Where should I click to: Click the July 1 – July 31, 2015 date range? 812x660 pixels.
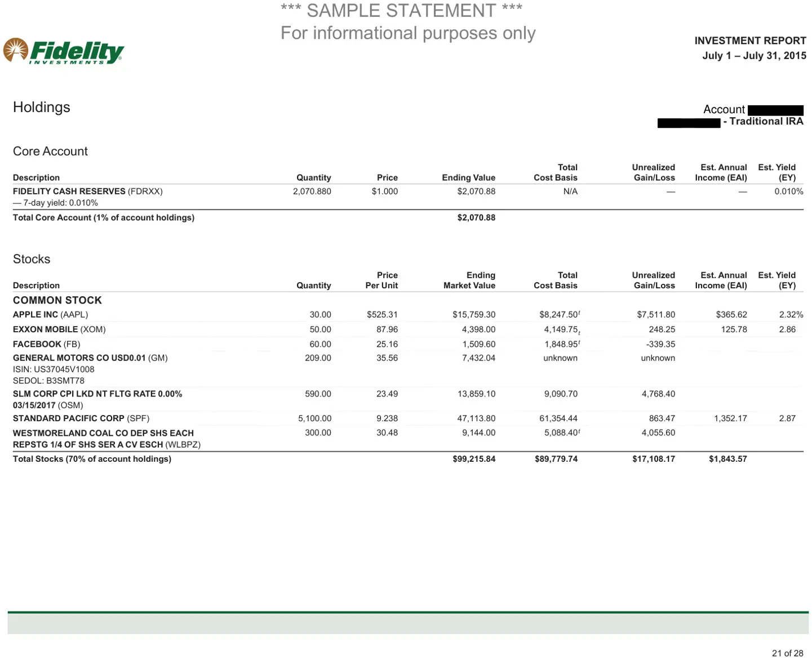coord(754,55)
